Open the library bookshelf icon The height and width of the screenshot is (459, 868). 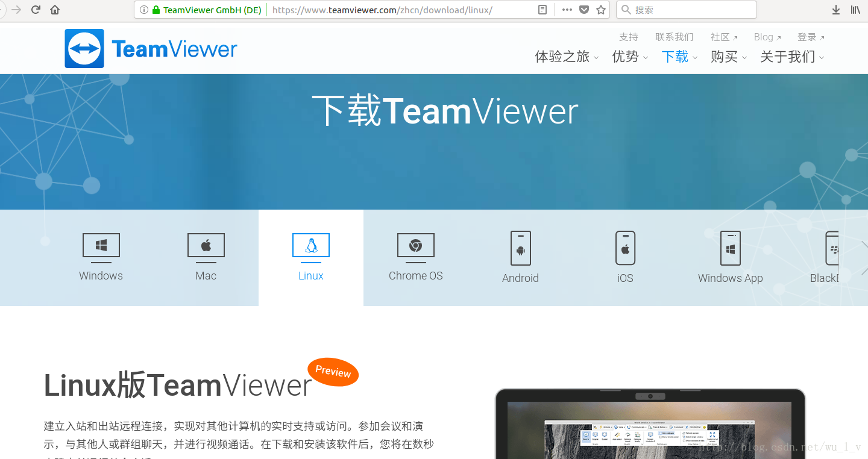(x=855, y=10)
